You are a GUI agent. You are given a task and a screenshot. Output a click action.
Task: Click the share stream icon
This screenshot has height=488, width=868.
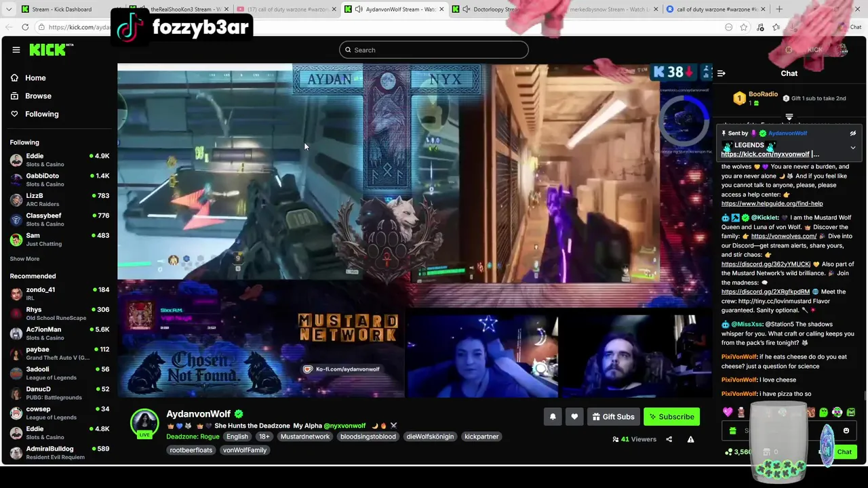(x=669, y=439)
